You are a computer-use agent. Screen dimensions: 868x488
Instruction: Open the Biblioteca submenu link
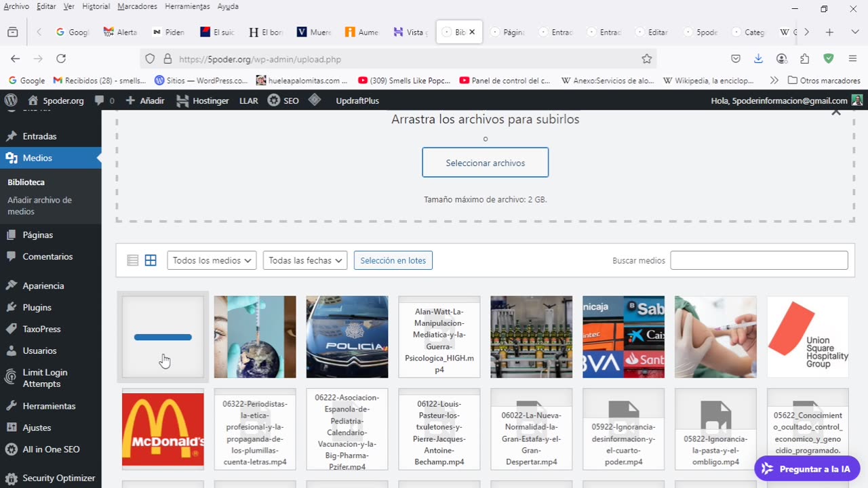click(26, 182)
